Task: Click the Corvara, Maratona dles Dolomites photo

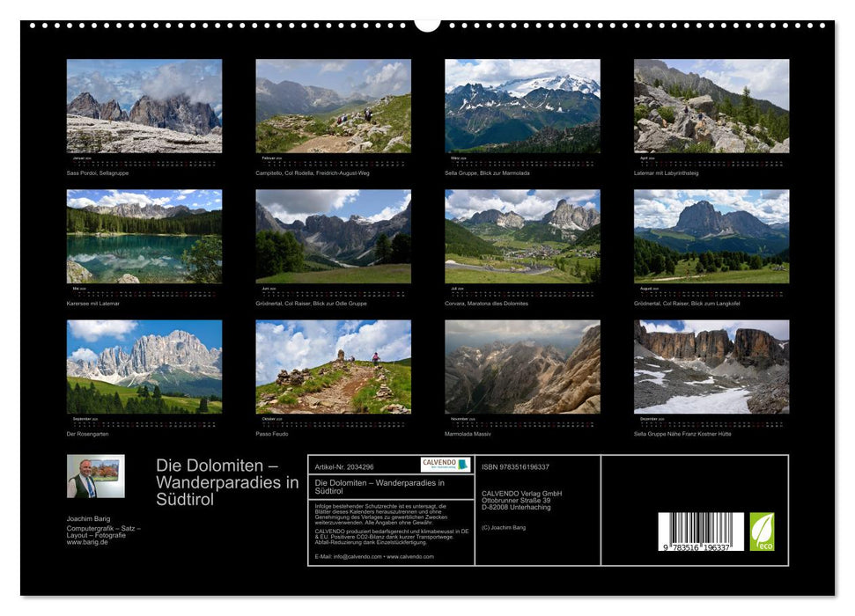Action: pyautogui.click(x=522, y=236)
